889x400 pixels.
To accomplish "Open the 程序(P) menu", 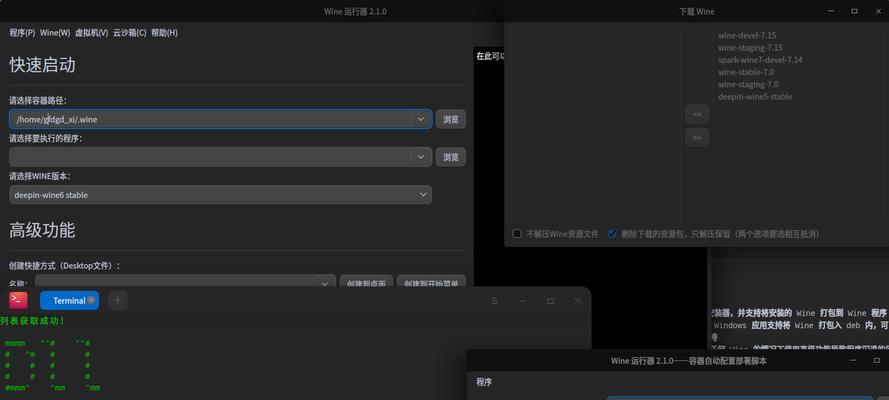I will coord(22,33).
